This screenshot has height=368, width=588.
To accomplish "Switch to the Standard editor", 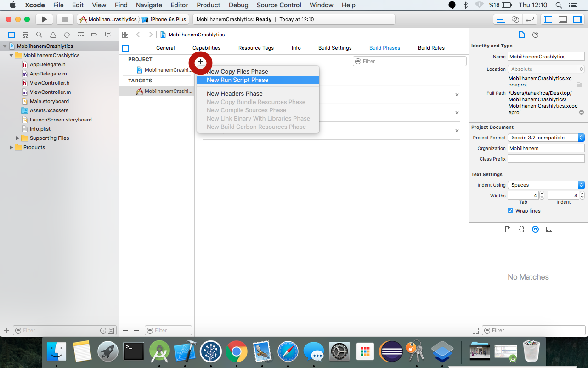I will tap(500, 19).
